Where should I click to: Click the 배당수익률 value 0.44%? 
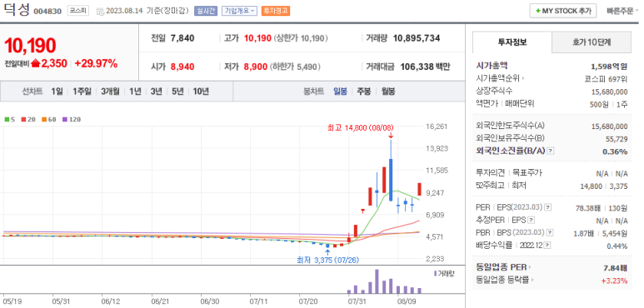617,246
